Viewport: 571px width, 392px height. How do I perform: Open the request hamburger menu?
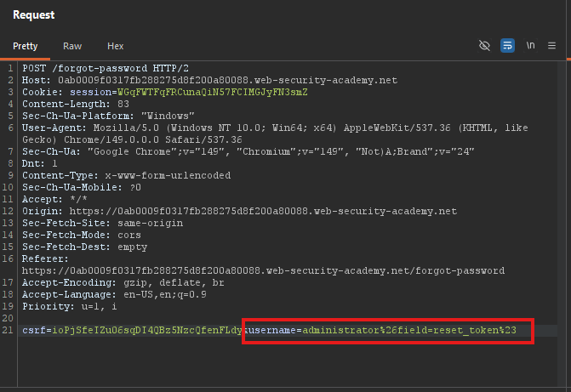[551, 46]
